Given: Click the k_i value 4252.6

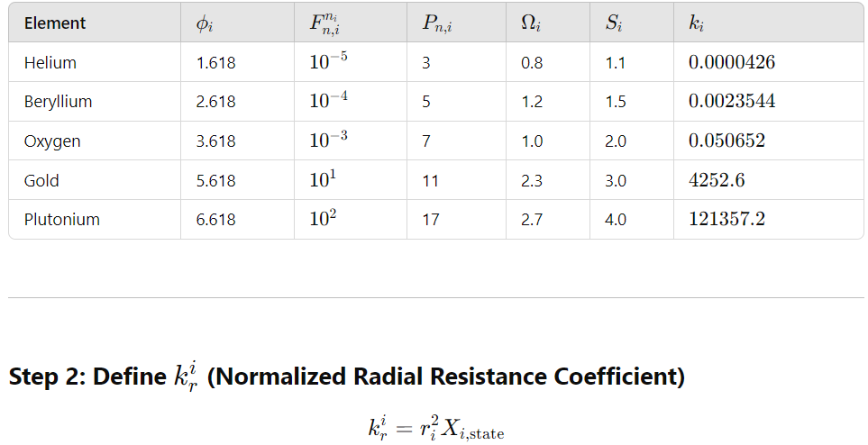Looking at the screenshot, I should tap(717, 180).
